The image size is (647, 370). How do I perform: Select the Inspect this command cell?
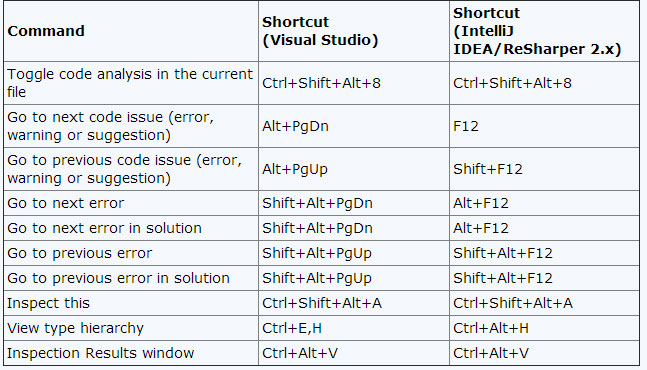pos(131,303)
